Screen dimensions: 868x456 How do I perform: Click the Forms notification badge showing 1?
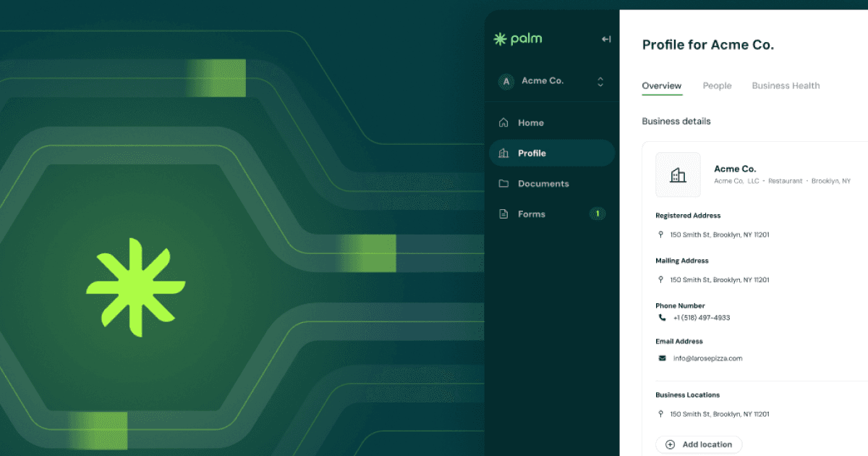(597, 214)
